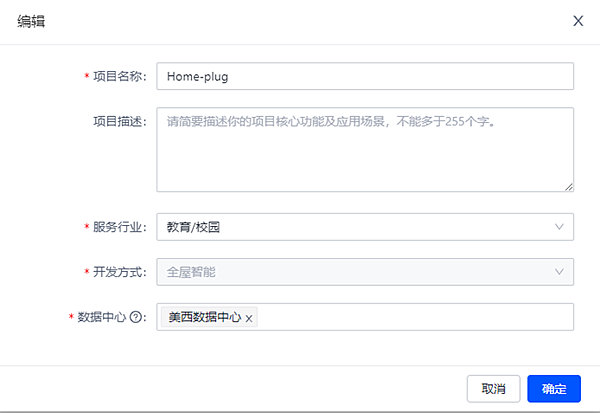Click empty area of 数据中心 selector field

pyautogui.click(x=410, y=317)
